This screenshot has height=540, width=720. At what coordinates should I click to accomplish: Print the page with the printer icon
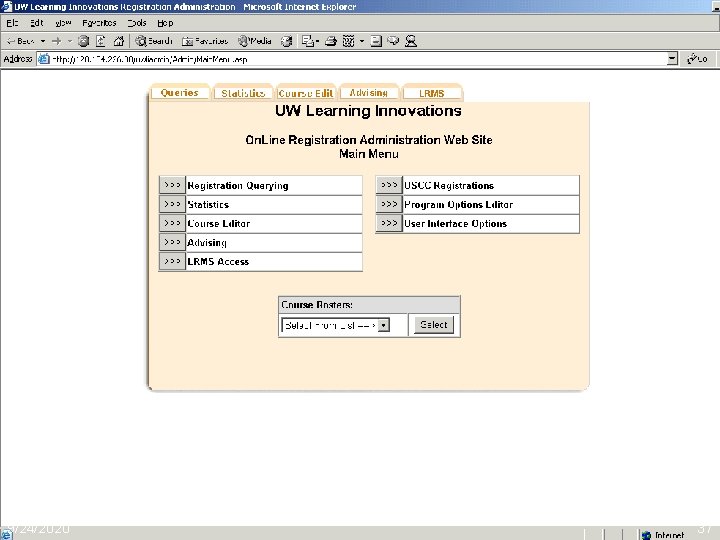coord(331,41)
